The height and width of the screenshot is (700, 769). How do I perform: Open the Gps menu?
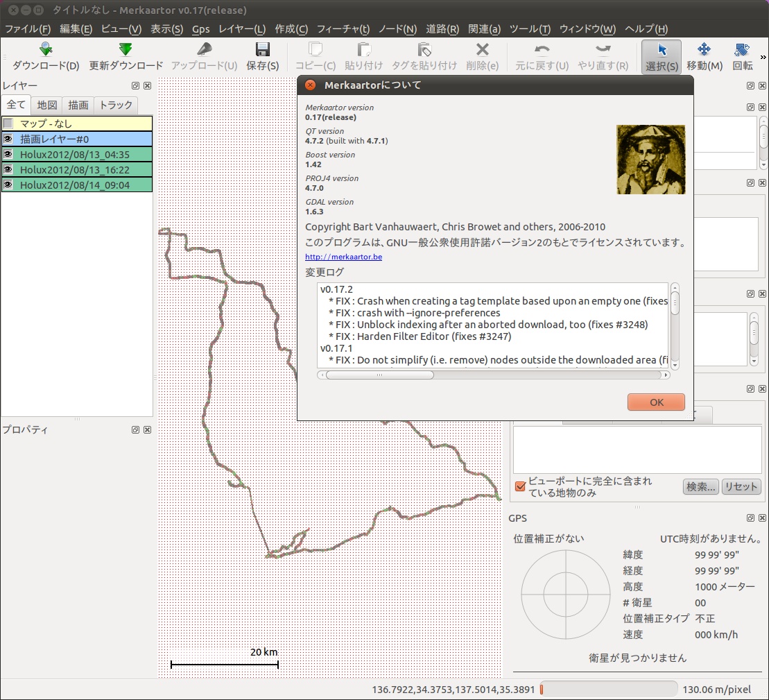[200, 29]
